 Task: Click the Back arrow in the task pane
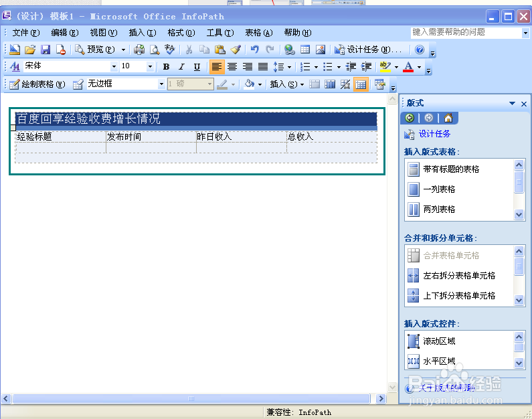[410, 118]
